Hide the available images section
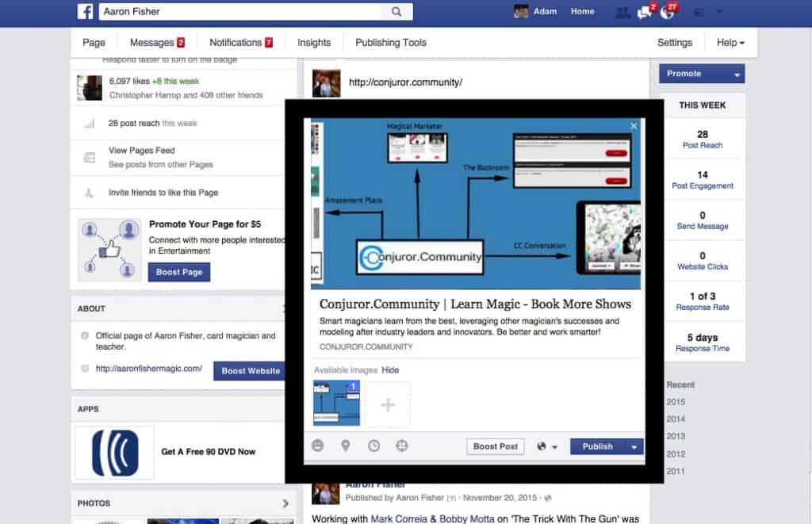The height and width of the screenshot is (524, 812). pos(390,370)
